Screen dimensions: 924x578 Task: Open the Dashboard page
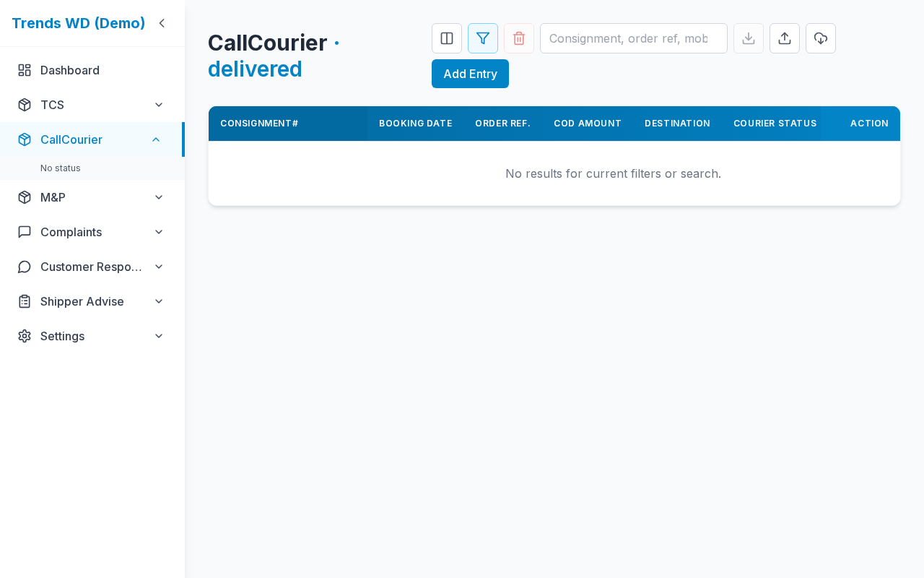pyautogui.click(x=92, y=70)
